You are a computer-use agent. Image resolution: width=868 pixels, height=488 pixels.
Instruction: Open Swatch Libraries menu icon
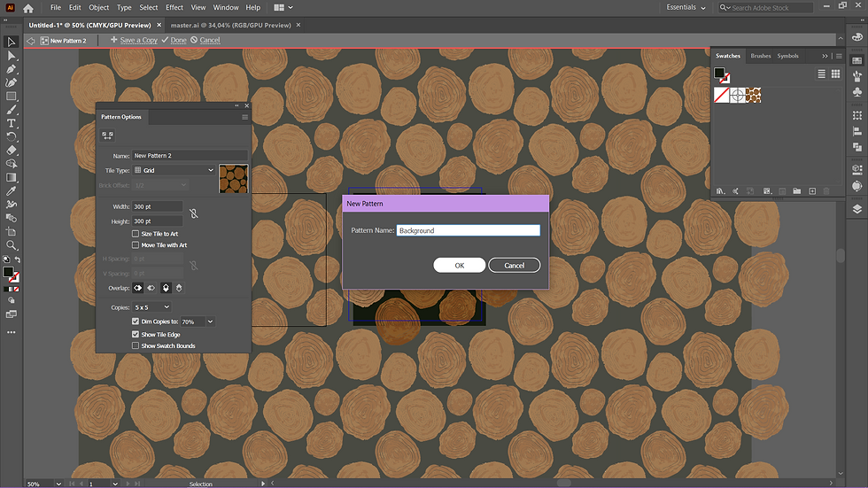click(x=720, y=191)
